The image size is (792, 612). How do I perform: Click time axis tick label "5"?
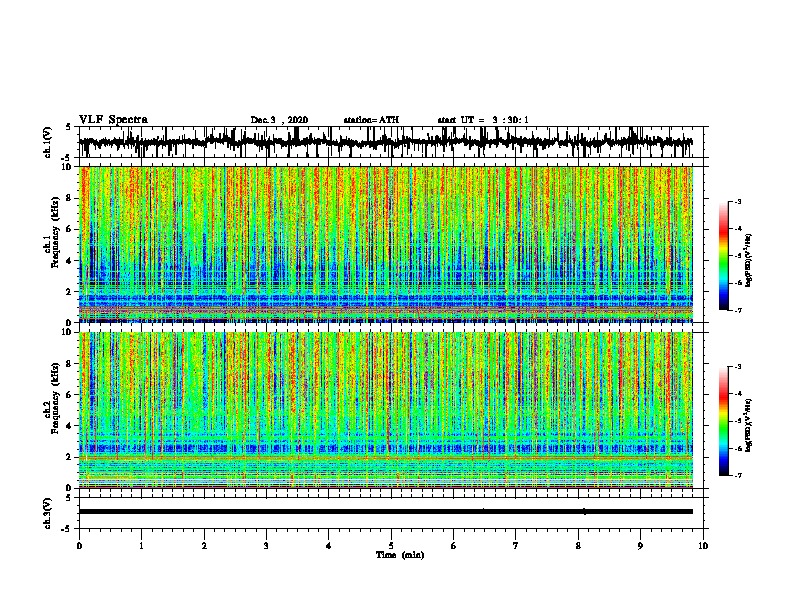[391, 546]
